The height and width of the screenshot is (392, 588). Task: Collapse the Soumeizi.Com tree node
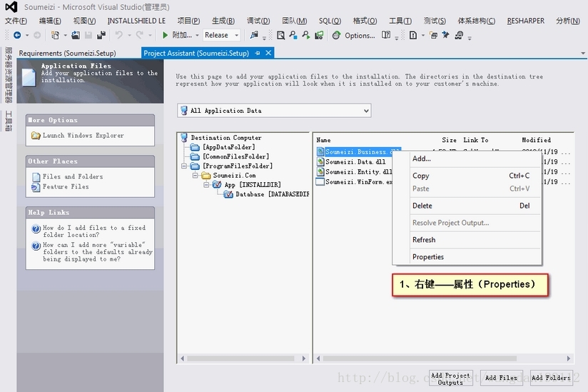click(x=195, y=175)
